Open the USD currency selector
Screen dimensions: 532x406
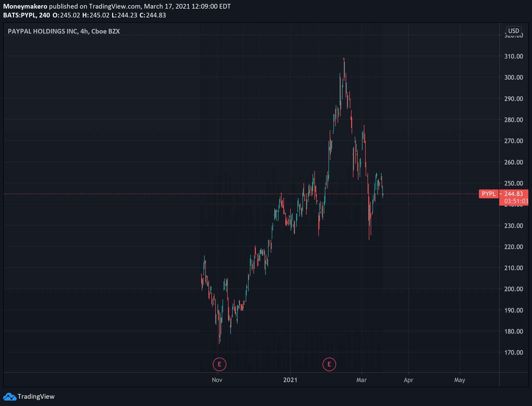[514, 31]
